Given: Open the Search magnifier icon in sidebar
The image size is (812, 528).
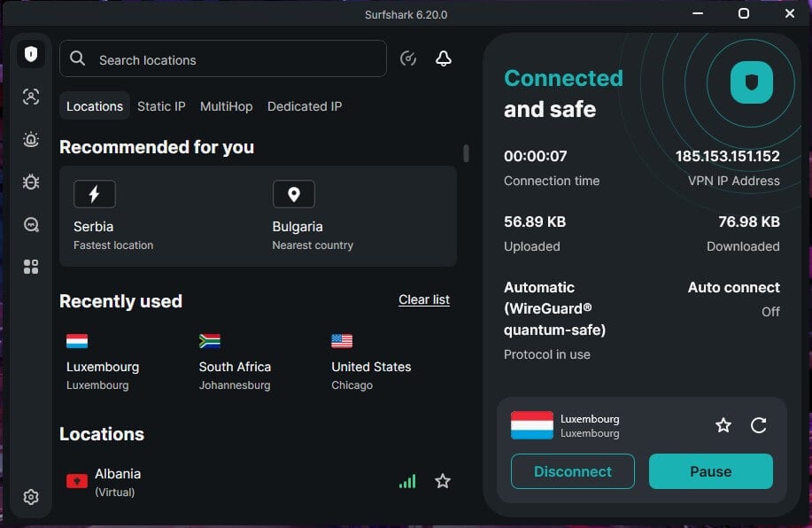Looking at the screenshot, I should 31,224.
